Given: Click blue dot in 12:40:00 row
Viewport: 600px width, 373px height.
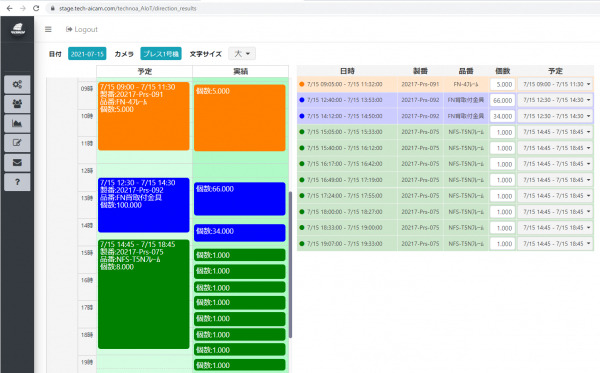Looking at the screenshot, I should pyautogui.click(x=302, y=100).
